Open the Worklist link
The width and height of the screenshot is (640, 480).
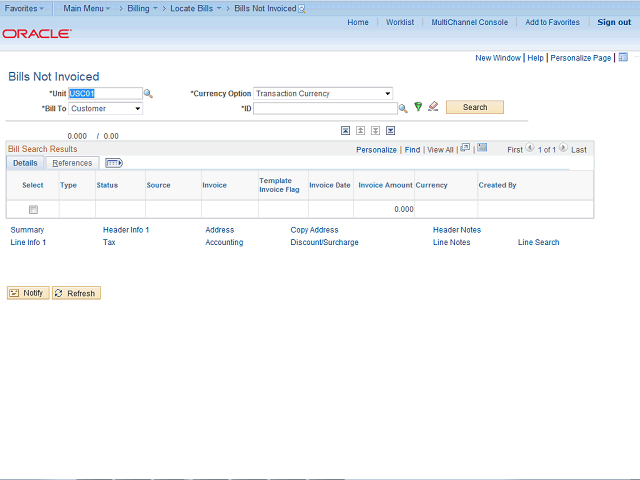coord(400,22)
